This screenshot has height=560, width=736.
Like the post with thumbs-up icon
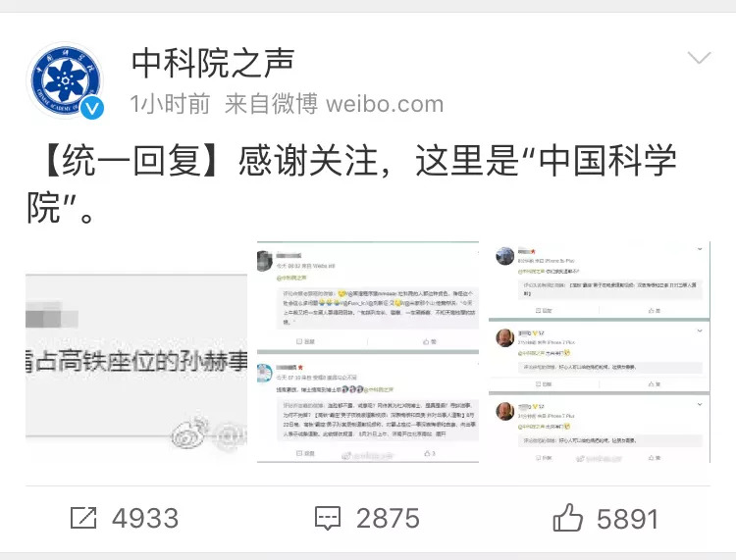click(x=567, y=517)
